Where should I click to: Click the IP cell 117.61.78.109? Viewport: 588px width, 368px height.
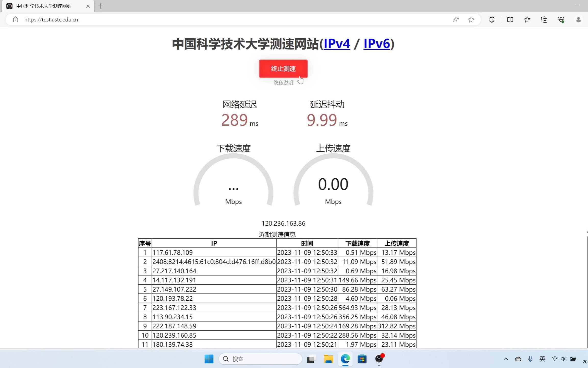tap(214, 252)
